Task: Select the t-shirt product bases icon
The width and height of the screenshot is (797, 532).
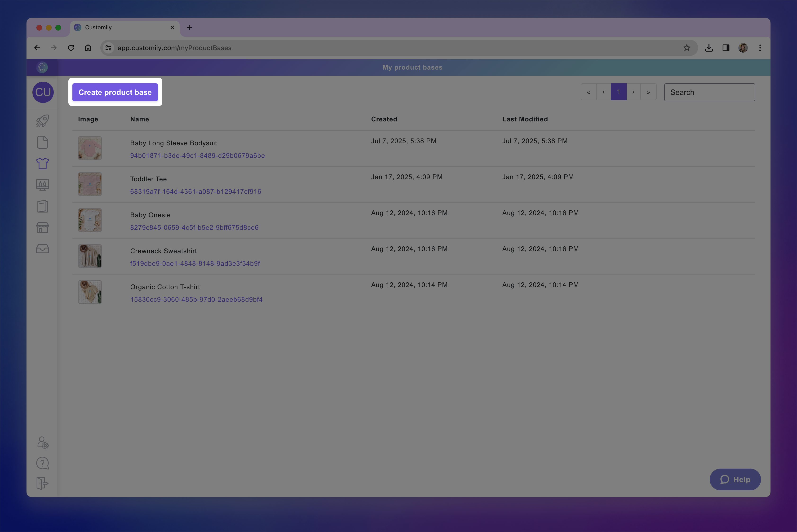Action: (x=42, y=164)
